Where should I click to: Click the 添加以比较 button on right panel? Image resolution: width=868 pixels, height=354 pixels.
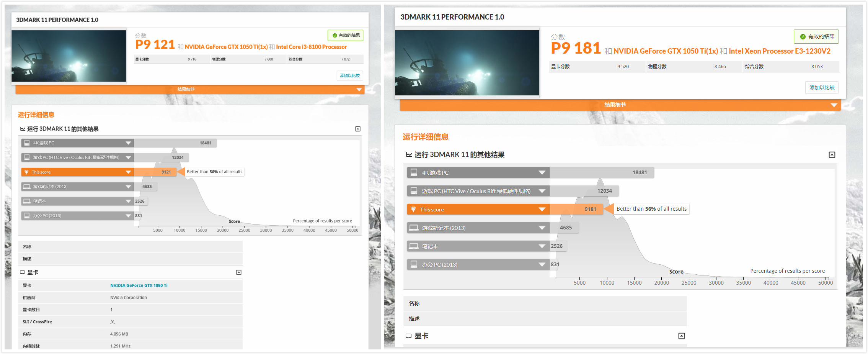click(x=822, y=87)
